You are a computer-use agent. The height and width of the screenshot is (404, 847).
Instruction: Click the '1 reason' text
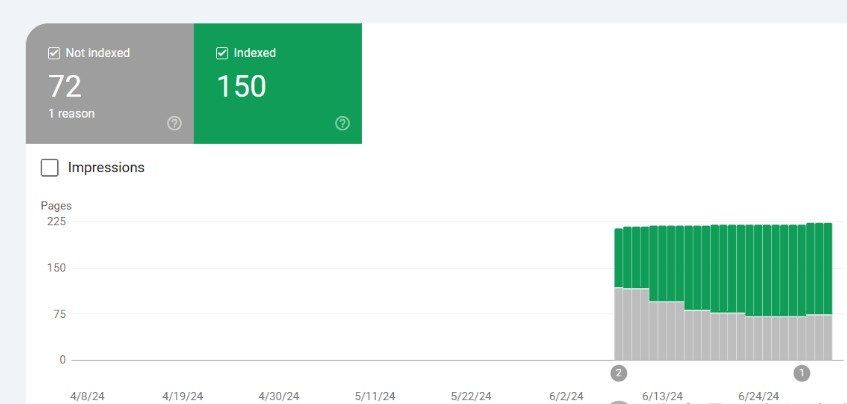71,114
